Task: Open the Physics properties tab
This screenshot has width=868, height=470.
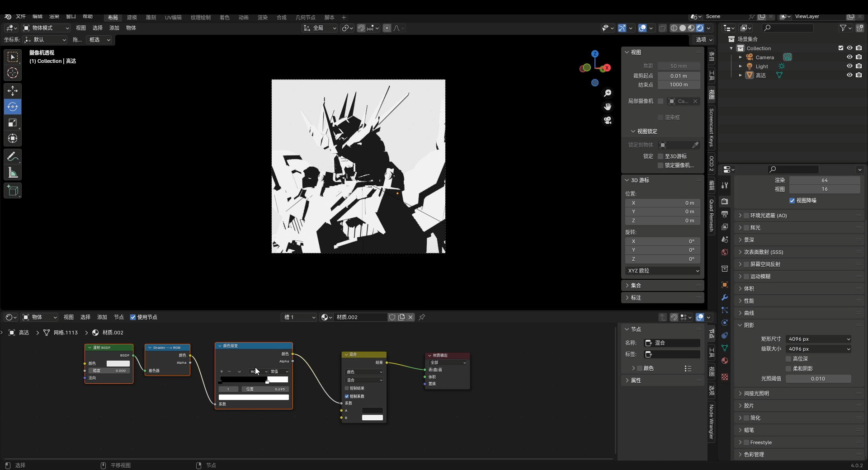Action: (725, 323)
